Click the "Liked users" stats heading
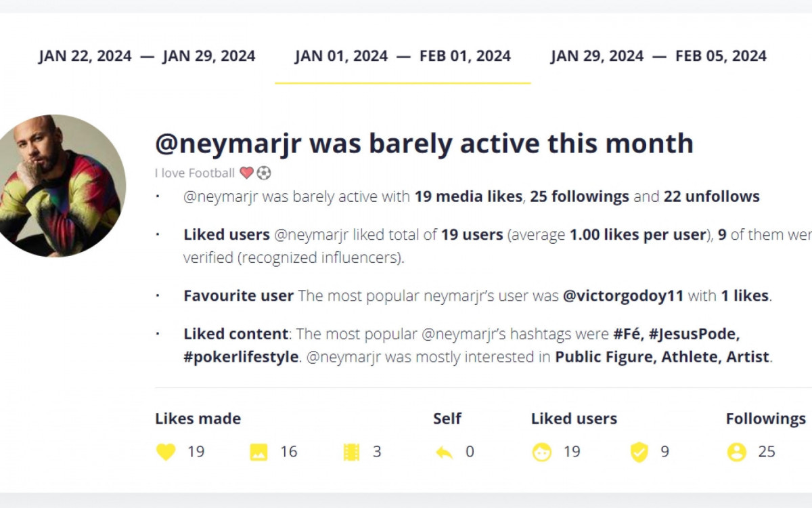The height and width of the screenshot is (508, 812). pyautogui.click(x=574, y=419)
